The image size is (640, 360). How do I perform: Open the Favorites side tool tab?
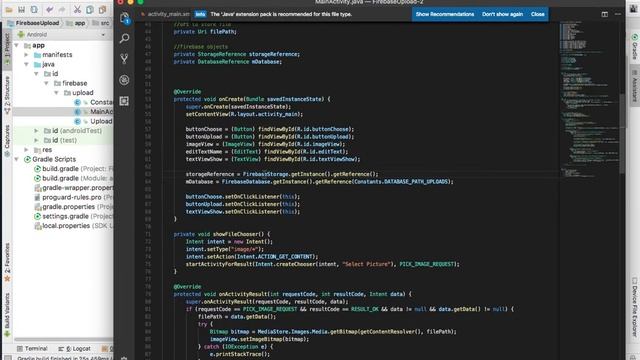7,262
